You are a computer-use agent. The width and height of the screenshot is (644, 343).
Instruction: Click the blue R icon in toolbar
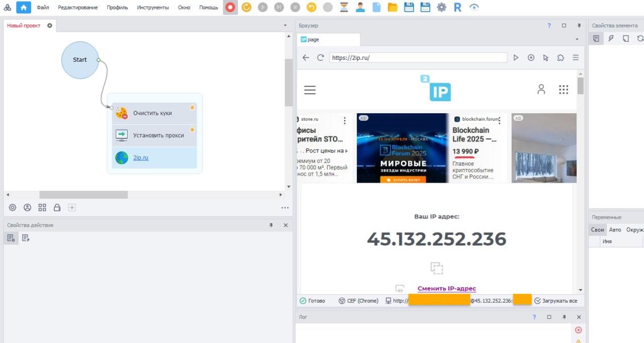[457, 8]
